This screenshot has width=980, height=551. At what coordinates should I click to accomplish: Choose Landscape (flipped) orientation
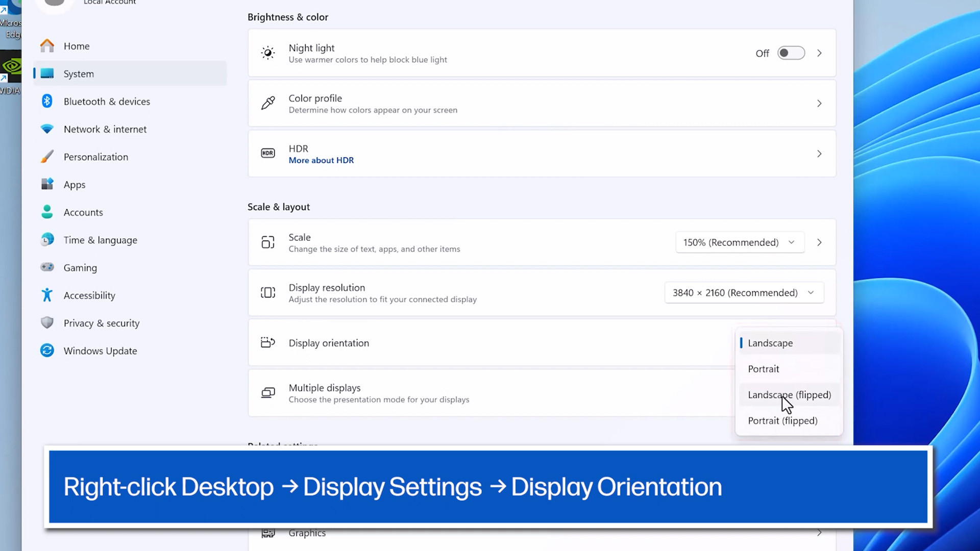789,395
